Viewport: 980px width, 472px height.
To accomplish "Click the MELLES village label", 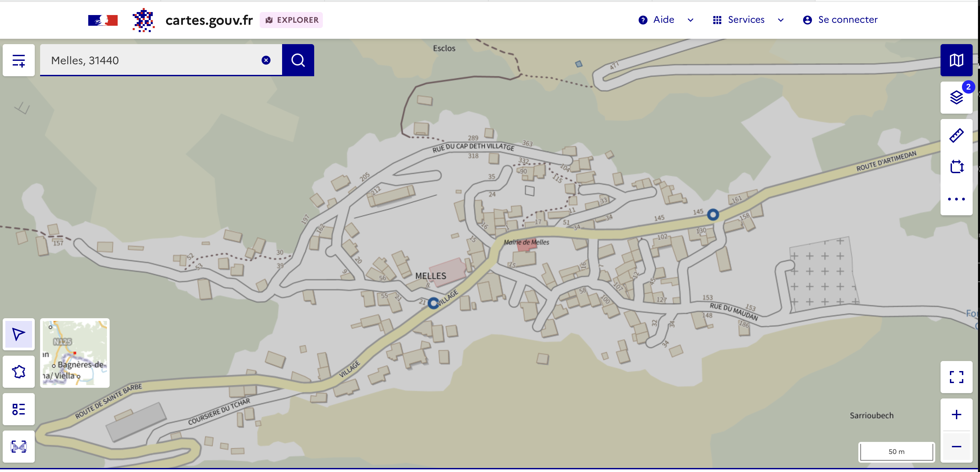I will [x=431, y=276].
